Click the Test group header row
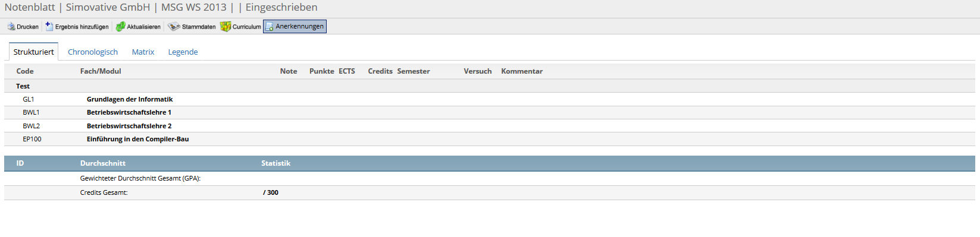 coord(489,86)
